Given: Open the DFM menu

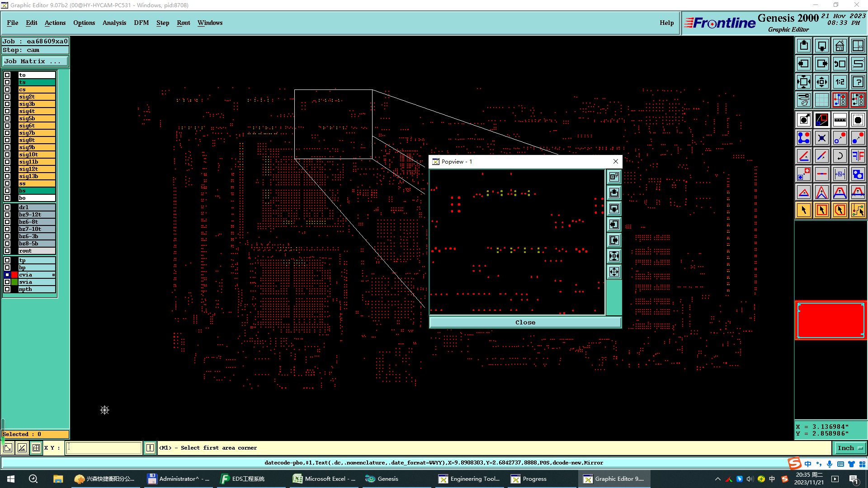Looking at the screenshot, I should point(141,23).
